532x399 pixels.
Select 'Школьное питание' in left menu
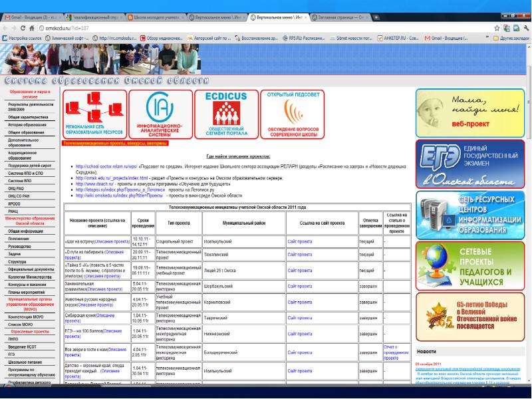(25, 362)
